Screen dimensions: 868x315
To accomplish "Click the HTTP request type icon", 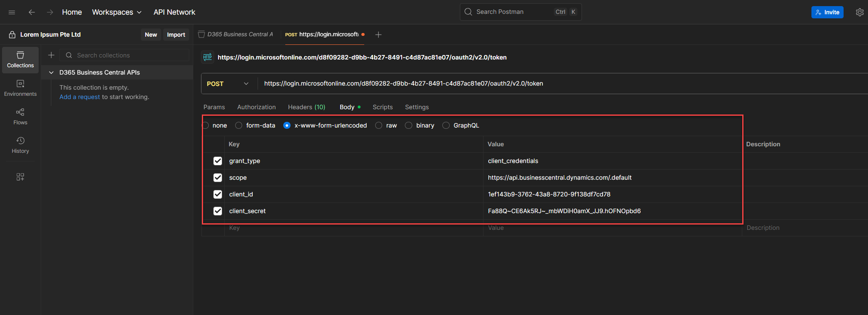I will click(208, 57).
